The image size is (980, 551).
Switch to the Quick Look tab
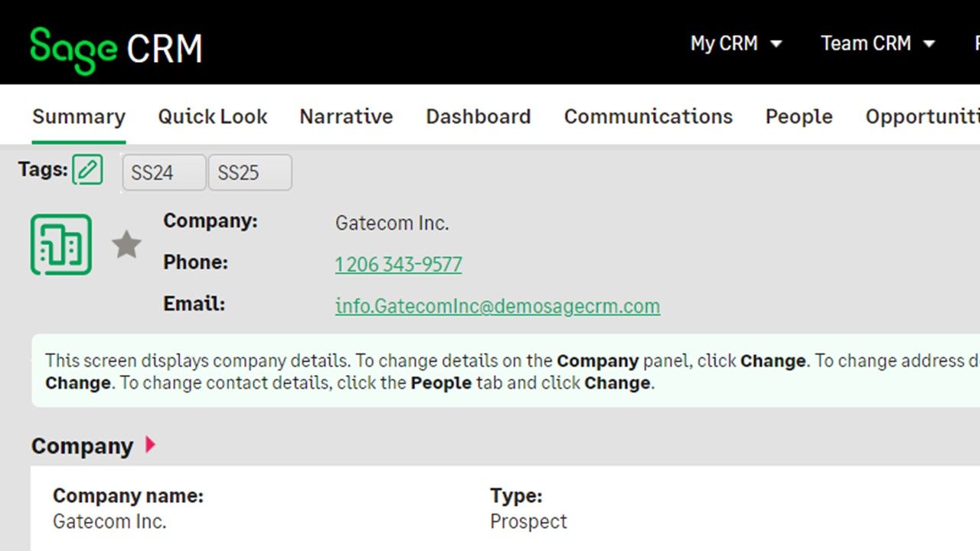click(x=213, y=116)
